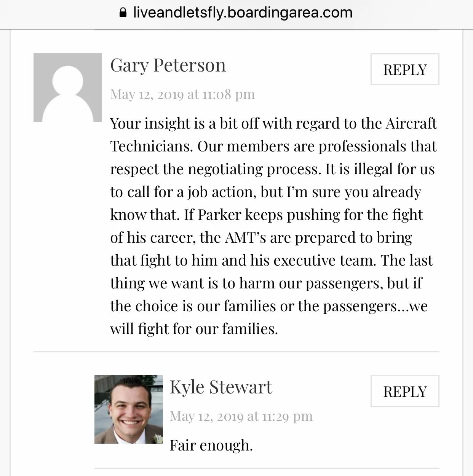Viewport: 473px width, 476px height.
Task: Click the word "Technicians." in the comment
Action: tap(151, 146)
